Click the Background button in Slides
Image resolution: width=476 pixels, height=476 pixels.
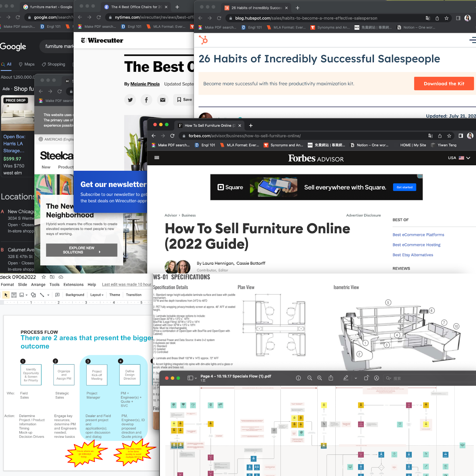[75, 295]
